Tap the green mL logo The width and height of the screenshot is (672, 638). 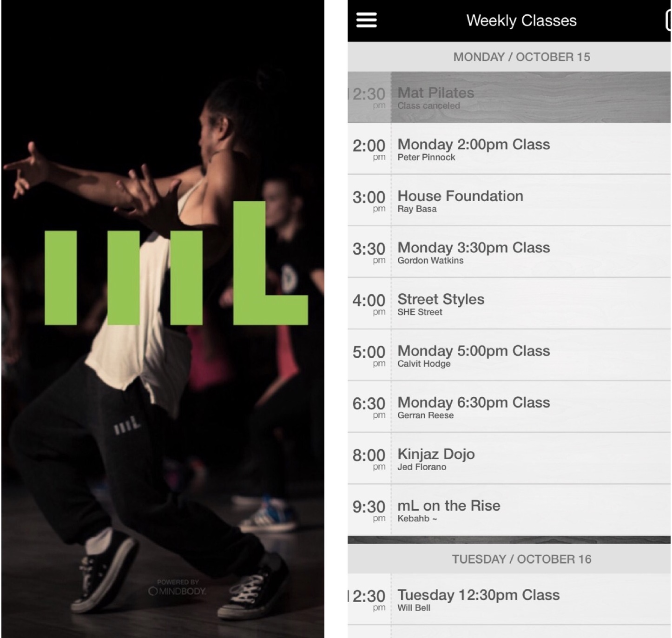click(x=176, y=263)
